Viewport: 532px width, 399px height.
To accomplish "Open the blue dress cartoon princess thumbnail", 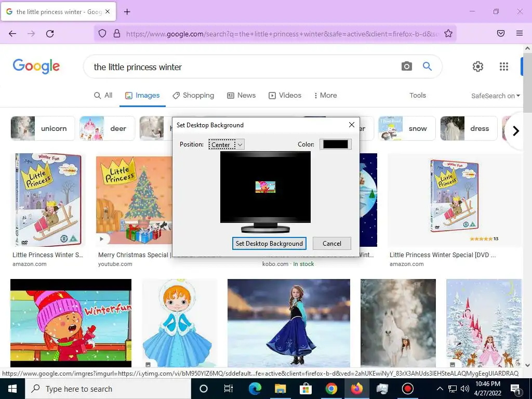I will point(179,323).
